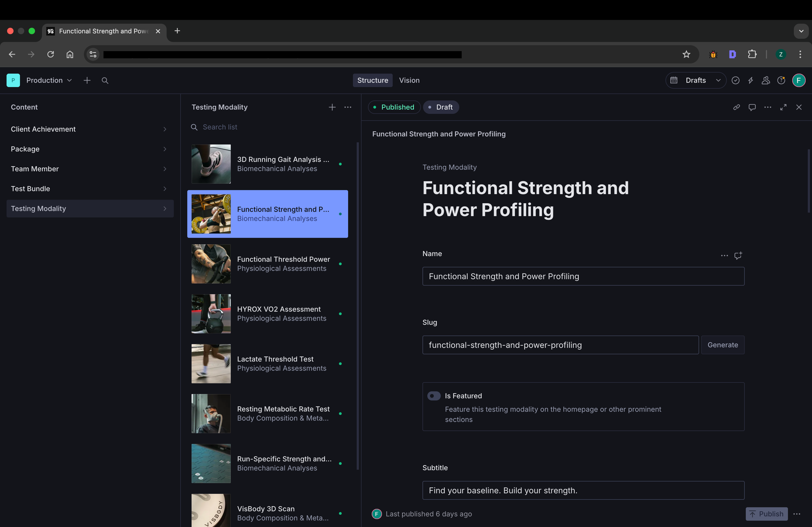Open the tasks checkmark icon in top bar
812x527 pixels.
pos(735,81)
